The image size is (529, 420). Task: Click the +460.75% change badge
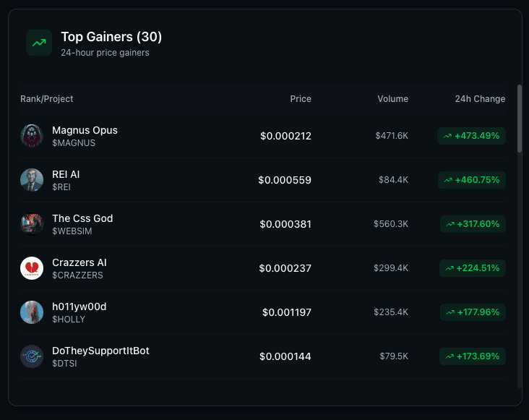coord(471,180)
